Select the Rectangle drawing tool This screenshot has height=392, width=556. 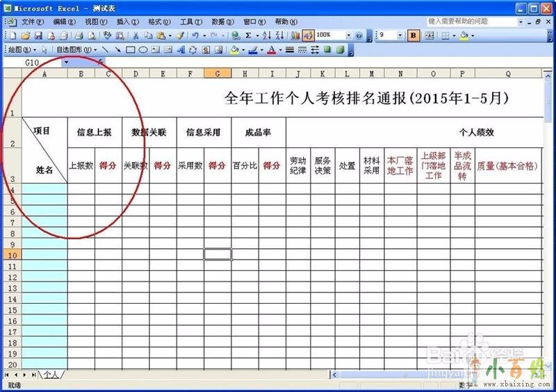[130, 50]
